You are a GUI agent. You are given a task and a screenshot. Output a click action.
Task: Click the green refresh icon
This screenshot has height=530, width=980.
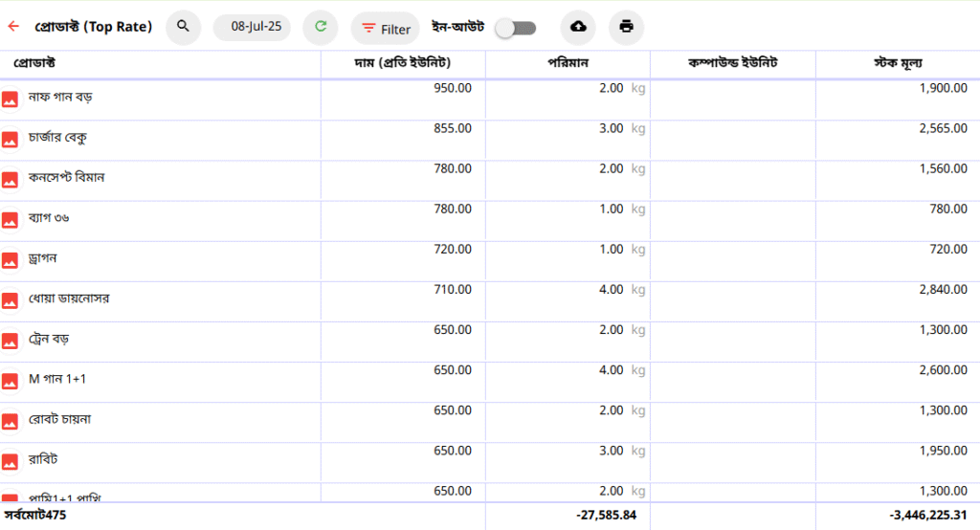click(321, 26)
